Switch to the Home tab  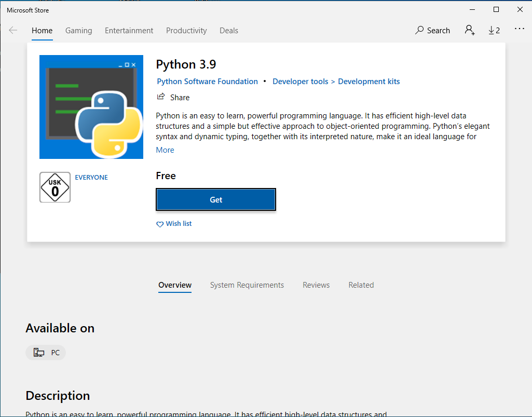[x=42, y=31]
